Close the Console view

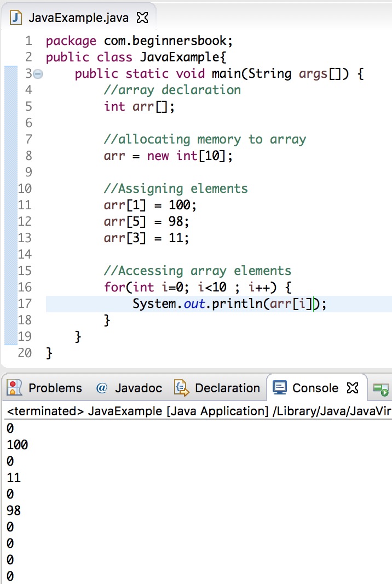tap(352, 388)
